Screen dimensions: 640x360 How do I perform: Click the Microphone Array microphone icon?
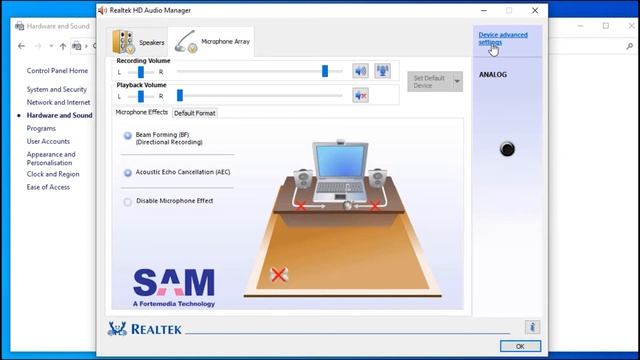tap(186, 42)
